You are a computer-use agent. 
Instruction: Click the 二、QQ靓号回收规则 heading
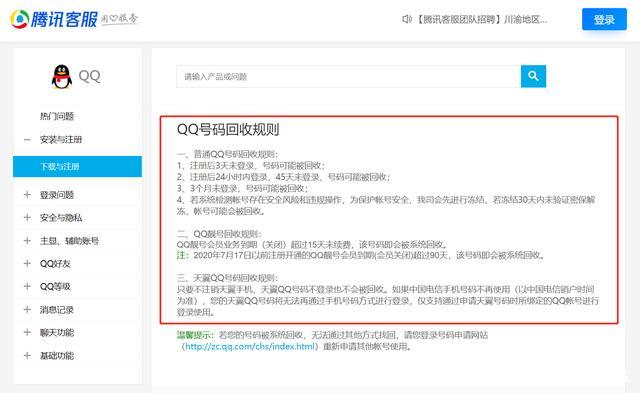[219, 233]
